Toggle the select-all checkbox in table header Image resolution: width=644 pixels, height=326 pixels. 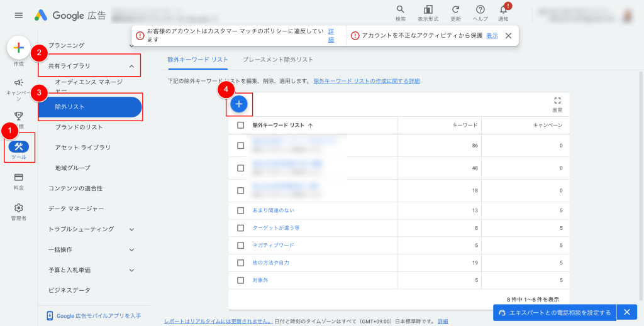tap(241, 125)
